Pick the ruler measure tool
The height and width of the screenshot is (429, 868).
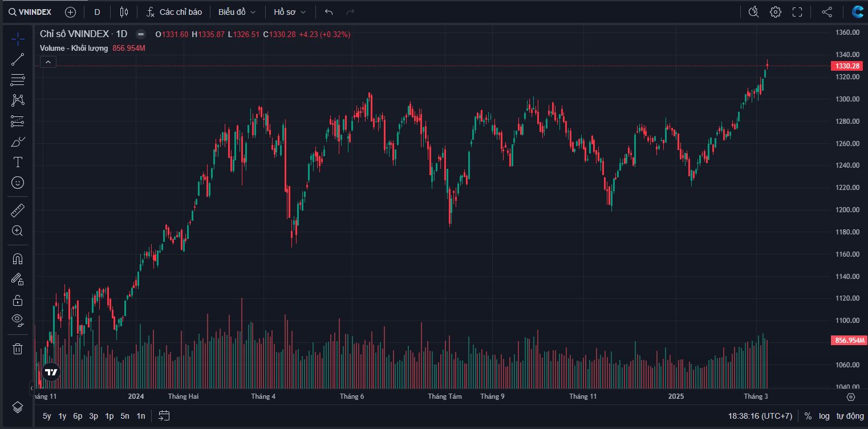[18, 211]
